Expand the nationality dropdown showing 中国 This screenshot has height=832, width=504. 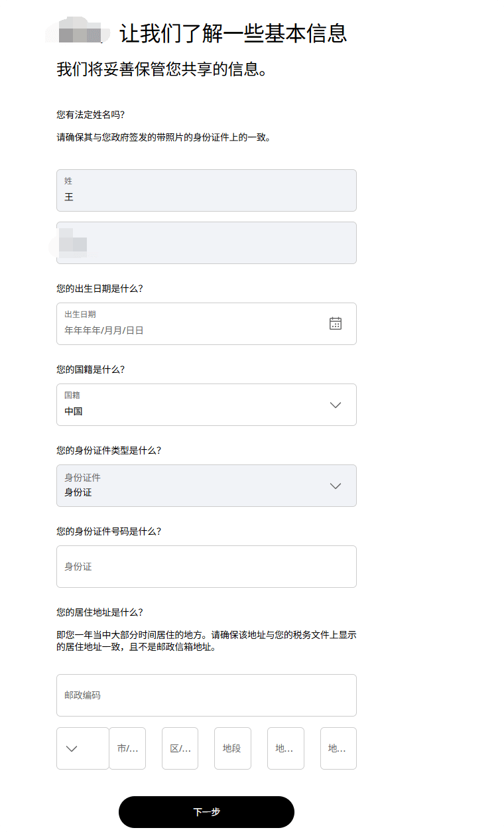pyautogui.click(x=206, y=404)
